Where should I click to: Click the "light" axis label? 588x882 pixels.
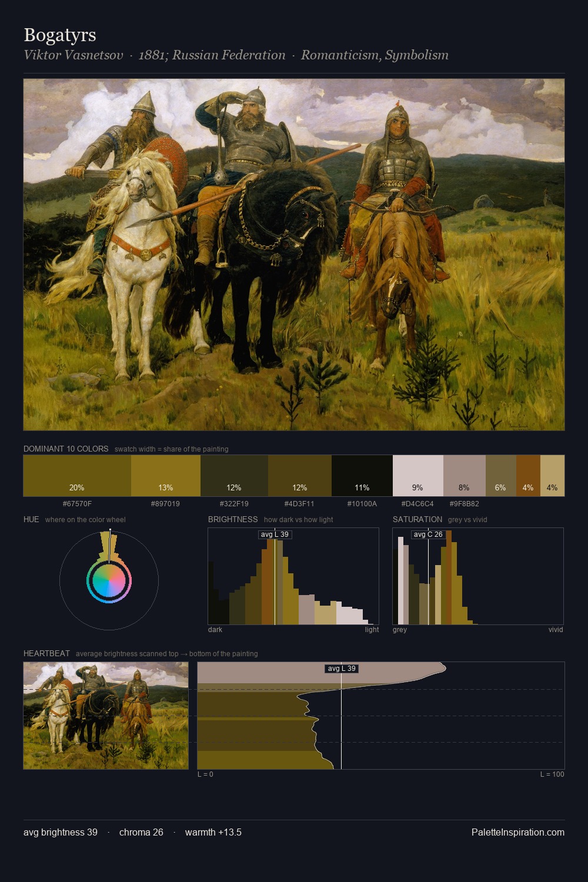click(372, 630)
